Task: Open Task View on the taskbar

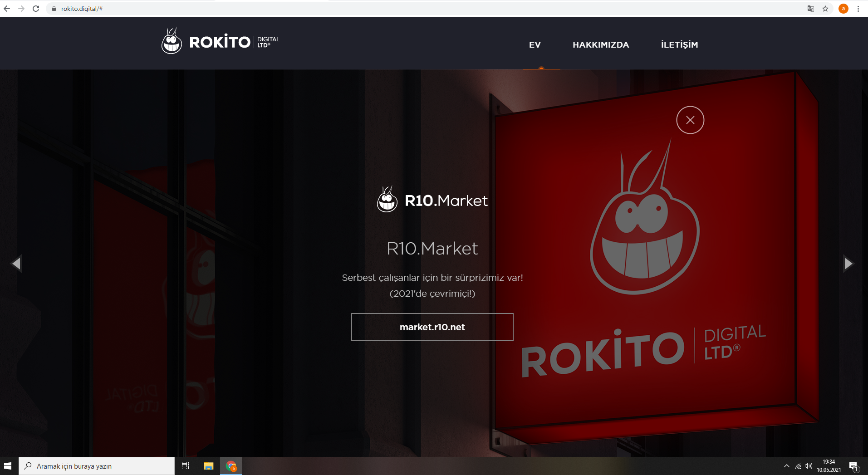Action: point(186,466)
